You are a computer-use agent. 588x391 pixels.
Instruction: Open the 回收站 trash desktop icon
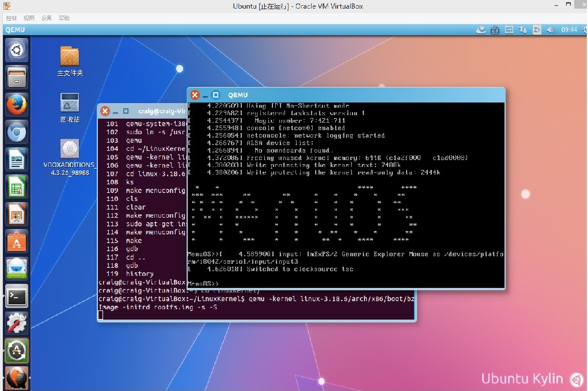coord(70,108)
